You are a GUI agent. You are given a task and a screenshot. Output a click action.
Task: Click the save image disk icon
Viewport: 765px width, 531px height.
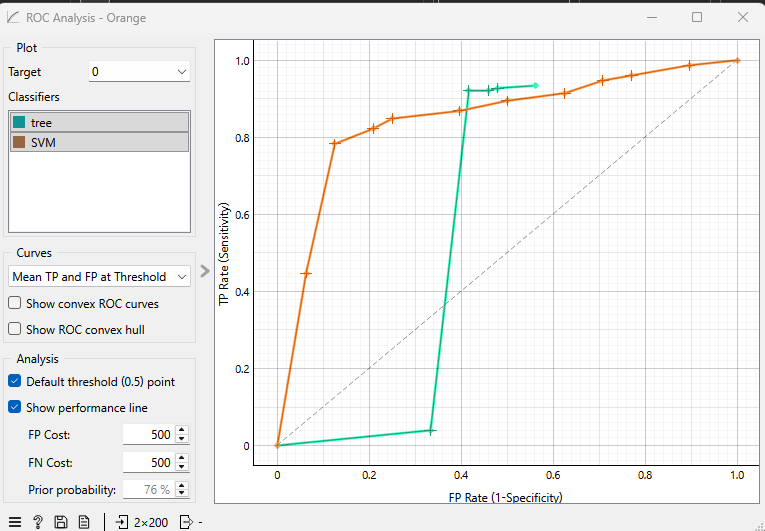[x=61, y=521]
